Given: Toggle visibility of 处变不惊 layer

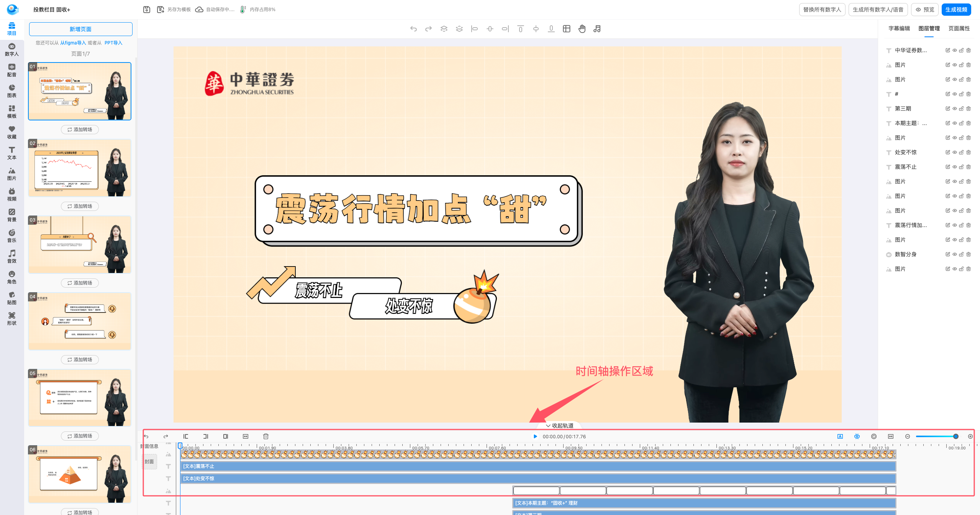Looking at the screenshot, I should (955, 152).
